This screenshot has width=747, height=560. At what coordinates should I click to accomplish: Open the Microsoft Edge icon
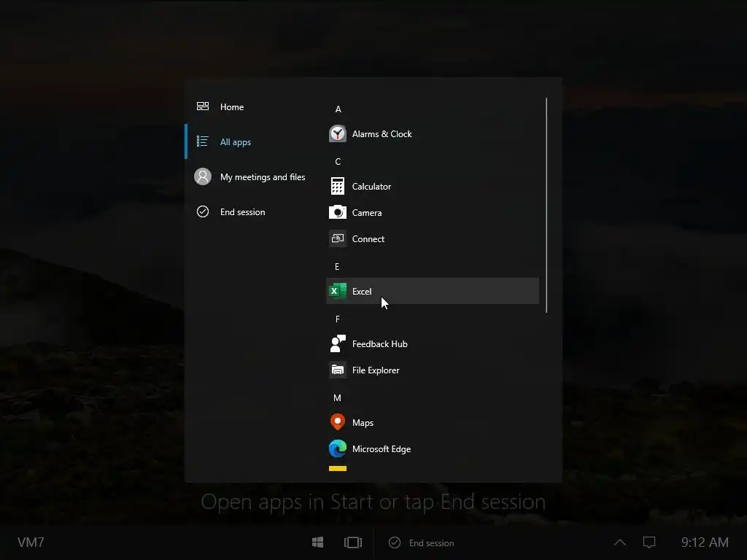(338, 448)
